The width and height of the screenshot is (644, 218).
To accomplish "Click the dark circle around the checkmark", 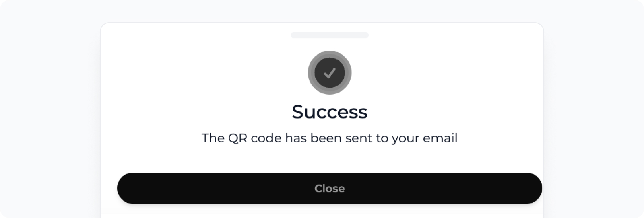I will tap(330, 73).
